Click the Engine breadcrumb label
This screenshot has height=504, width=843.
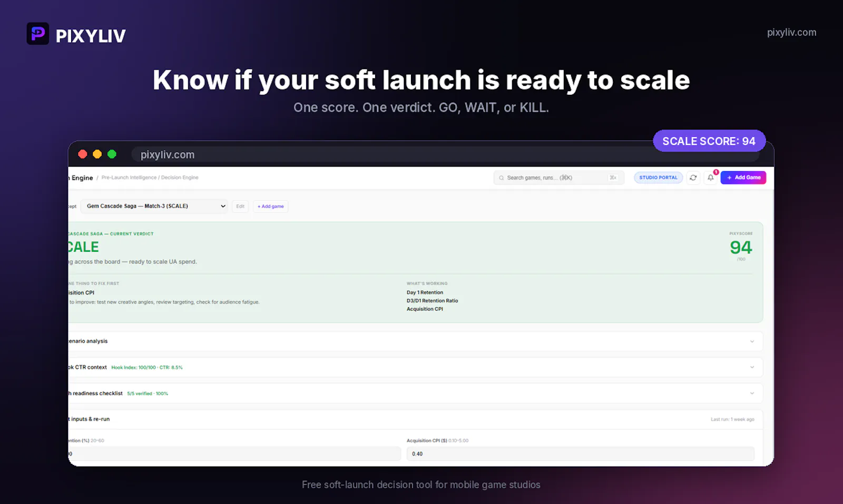pyautogui.click(x=81, y=178)
